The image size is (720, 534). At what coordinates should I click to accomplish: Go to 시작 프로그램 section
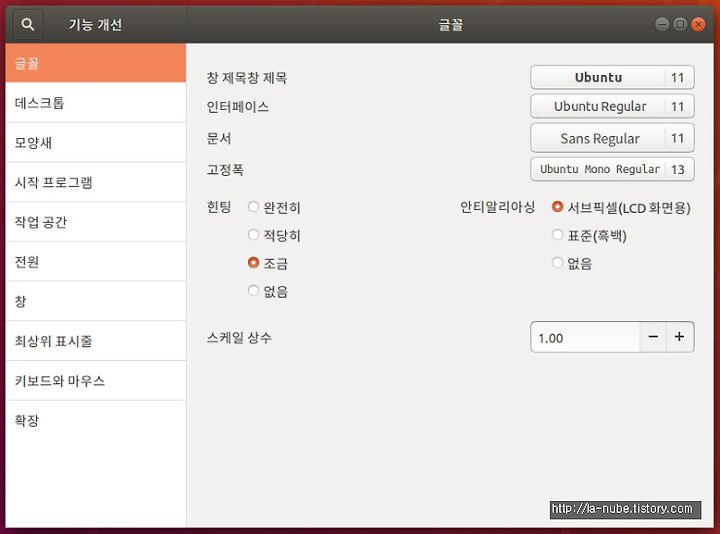[96, 182]
